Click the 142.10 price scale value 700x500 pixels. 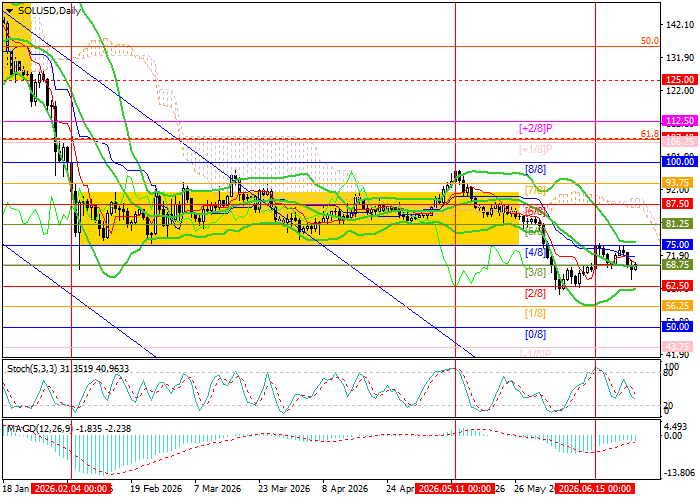click(679, 25)
